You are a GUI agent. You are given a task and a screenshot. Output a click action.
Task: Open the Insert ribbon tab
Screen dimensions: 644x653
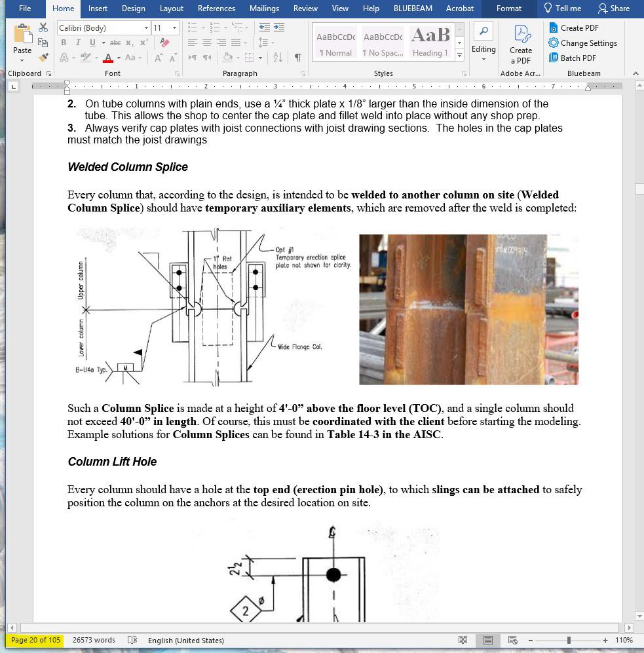(98, 9)
